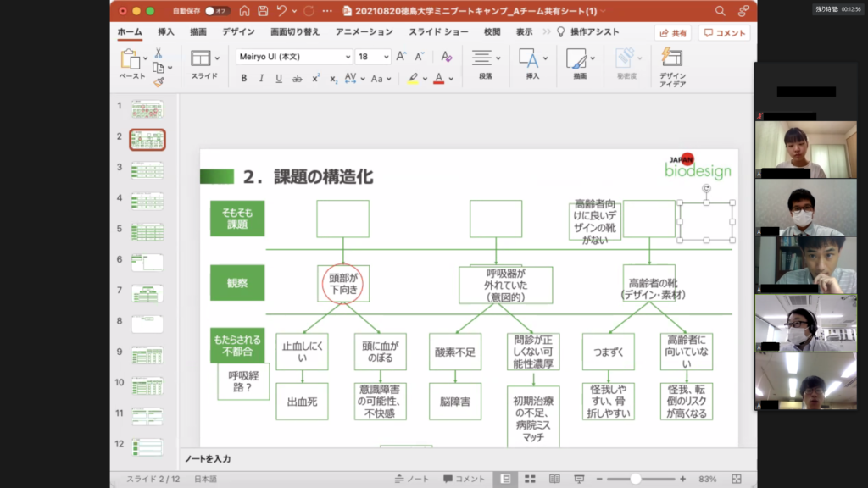The image size is (868, 488).
Task: Expand the slide layout arrow
Action: pos(217,58)
